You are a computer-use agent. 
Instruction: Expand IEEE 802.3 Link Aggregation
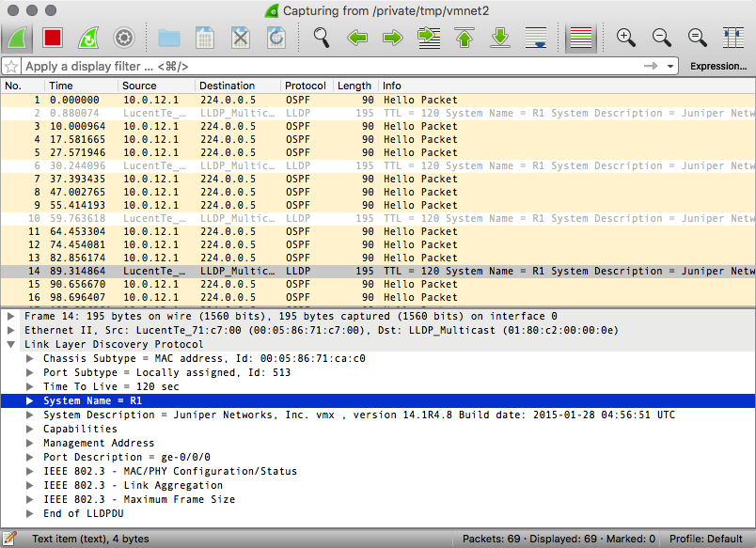29,485
